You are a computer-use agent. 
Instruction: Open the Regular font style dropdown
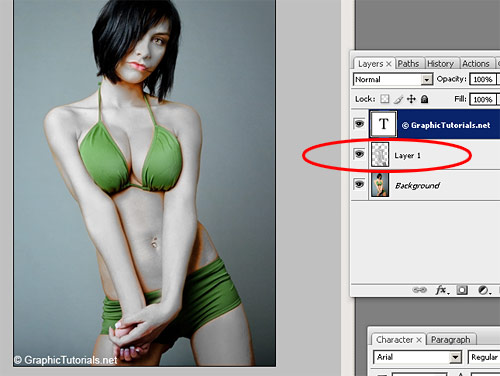pyautogui.click(x=484, y=357)
